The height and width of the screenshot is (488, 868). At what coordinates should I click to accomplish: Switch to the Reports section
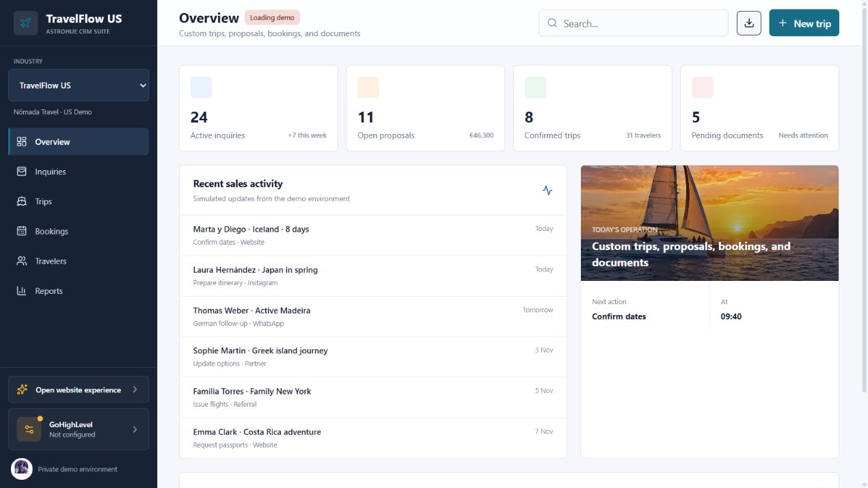click(79, 290)
